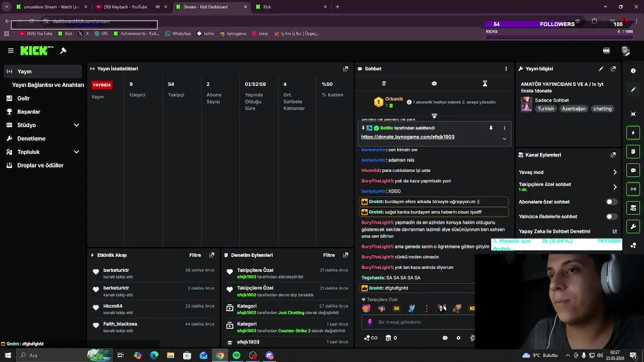Expand the Stüdyo sidebar section
Image resolution: width=644 pixels, height=362 pixels.
[x=76, y=125]
